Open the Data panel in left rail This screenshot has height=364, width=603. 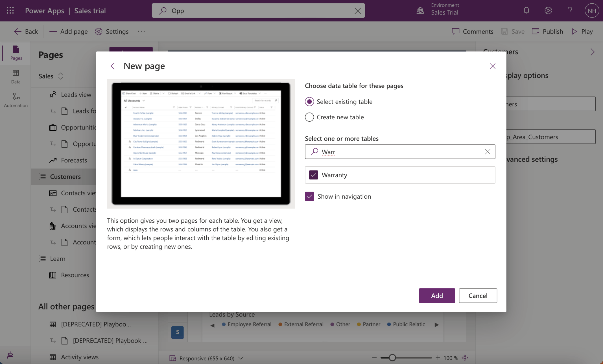click(x=16, y=77)
